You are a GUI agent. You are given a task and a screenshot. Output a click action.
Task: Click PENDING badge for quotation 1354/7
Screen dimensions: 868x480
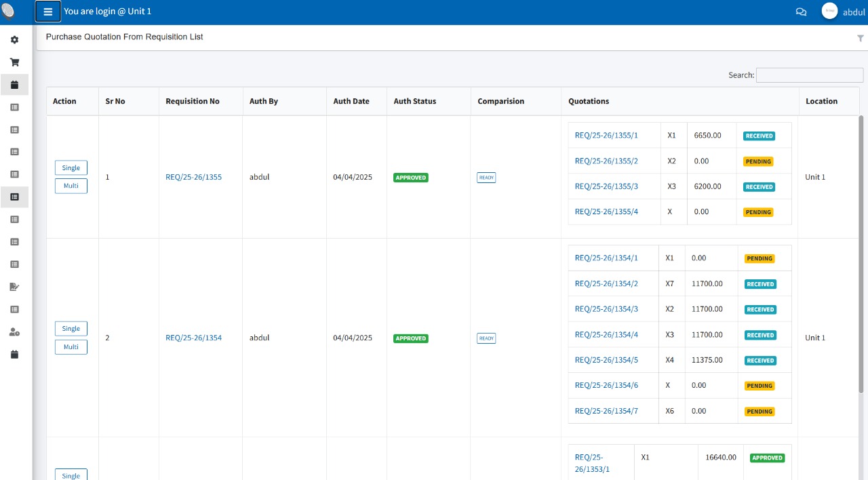[x=759, y=412]
